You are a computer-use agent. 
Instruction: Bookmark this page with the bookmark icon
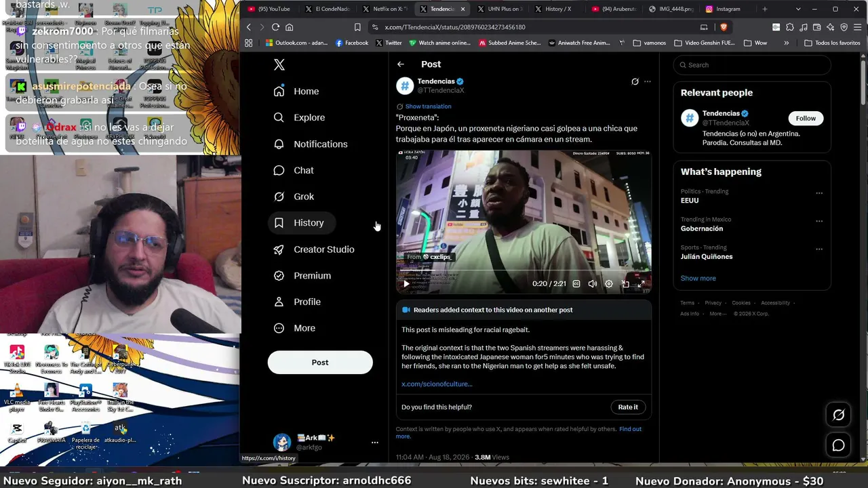pyautogui.click(x=357, y=27)
